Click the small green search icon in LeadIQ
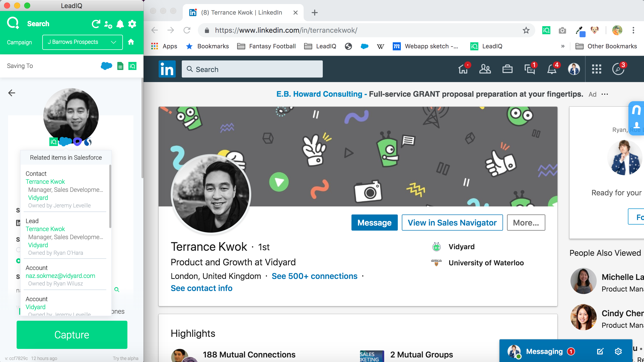The width and height of the screenshot is (644, 362). click(117, 289)
